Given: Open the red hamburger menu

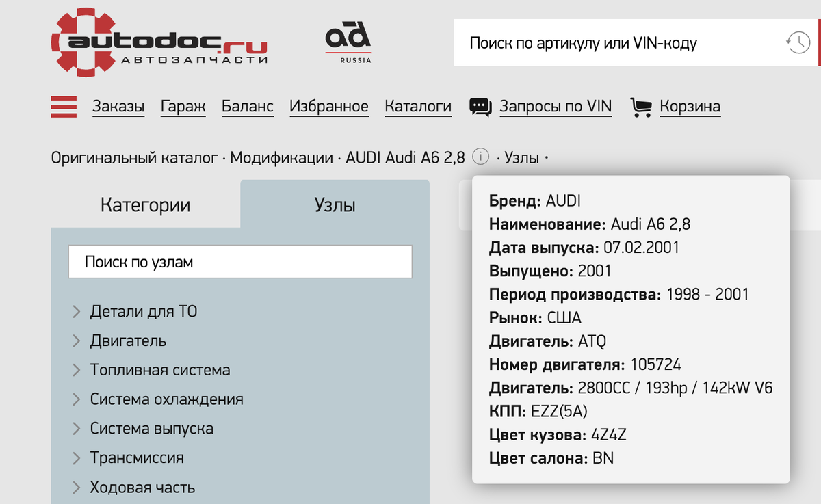Looking at the screenshot, I should tap(64, 107).
